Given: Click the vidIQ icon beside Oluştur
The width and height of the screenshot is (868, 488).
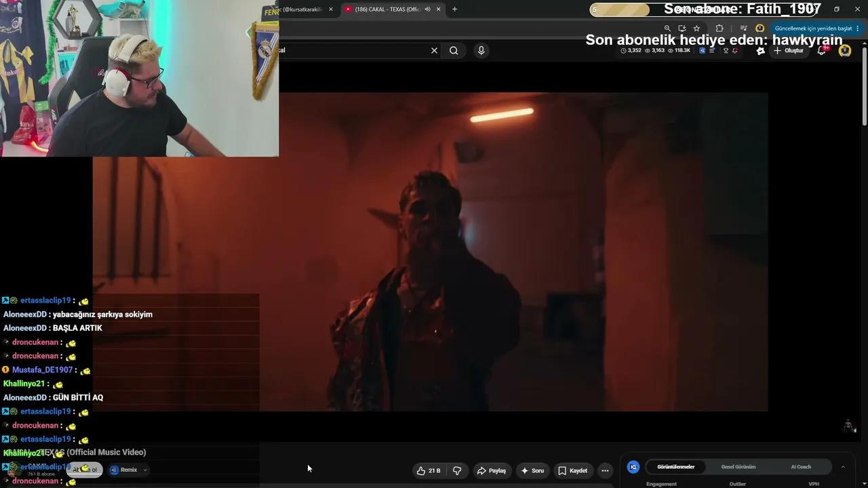Looking at the screenshot, I should [761, 50].
